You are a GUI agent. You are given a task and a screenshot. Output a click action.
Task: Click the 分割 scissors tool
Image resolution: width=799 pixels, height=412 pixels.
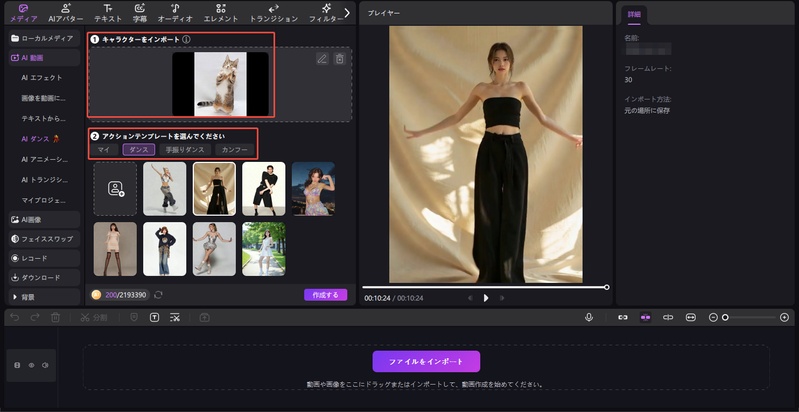pyautogui.click(x=94, y=317)
